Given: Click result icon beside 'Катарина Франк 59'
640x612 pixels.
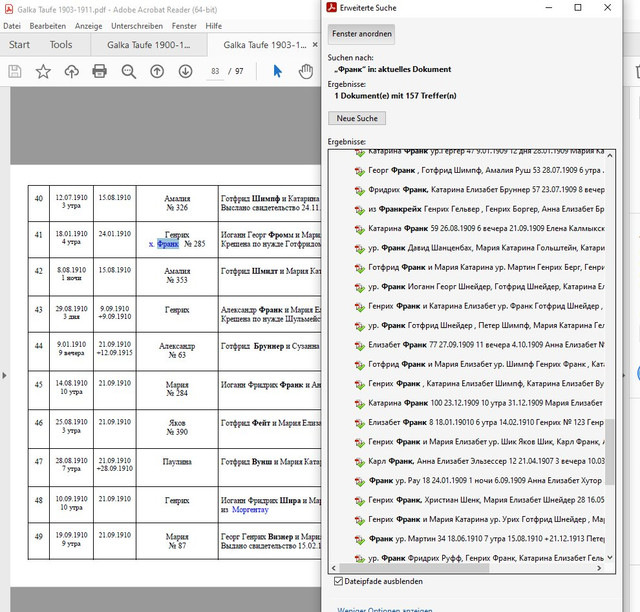Looking at the screenshot, I should 360,229.
